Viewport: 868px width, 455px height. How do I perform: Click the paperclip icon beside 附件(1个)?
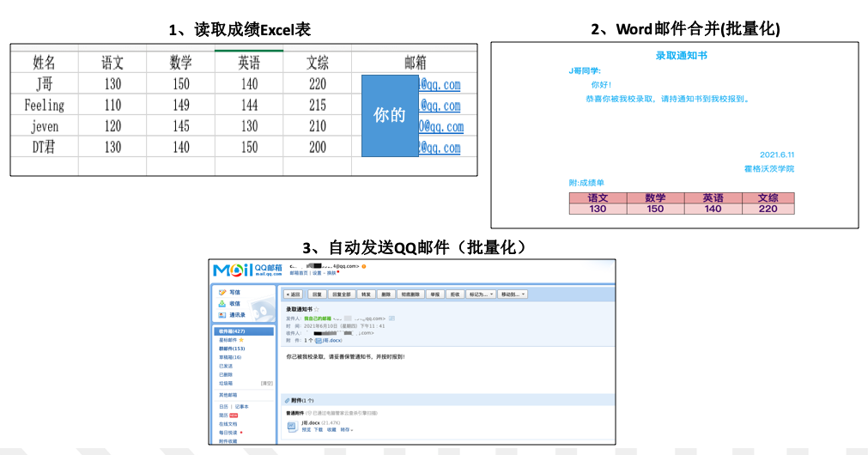point(287,400)
